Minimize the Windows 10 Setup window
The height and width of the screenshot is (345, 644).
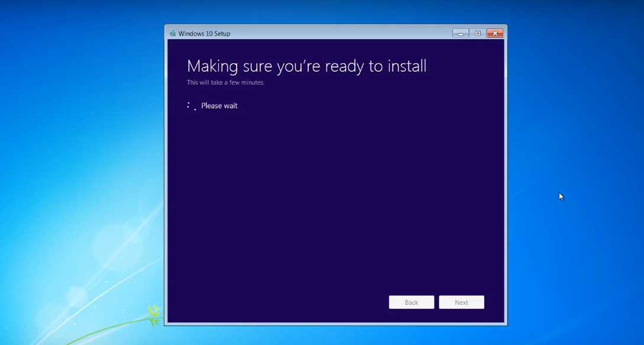tap(461, 33)
